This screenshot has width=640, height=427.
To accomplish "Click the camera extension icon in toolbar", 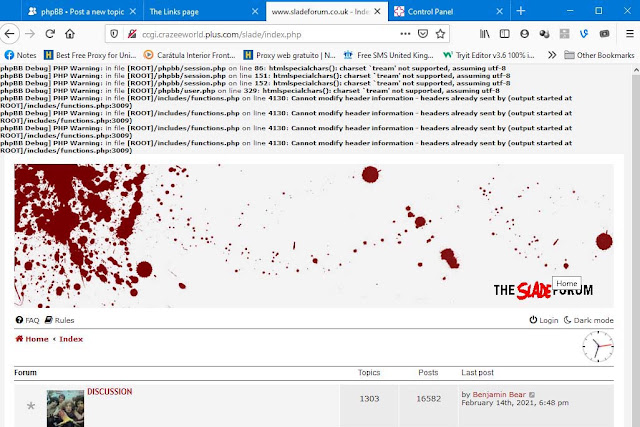I will tap(604, 34).
